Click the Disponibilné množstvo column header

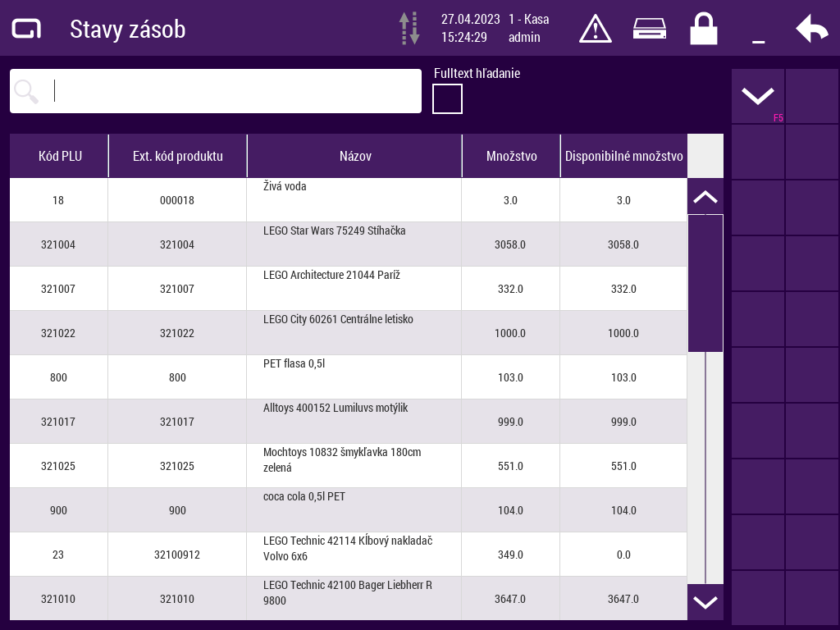pyautogui.click(x=623, y=156)
